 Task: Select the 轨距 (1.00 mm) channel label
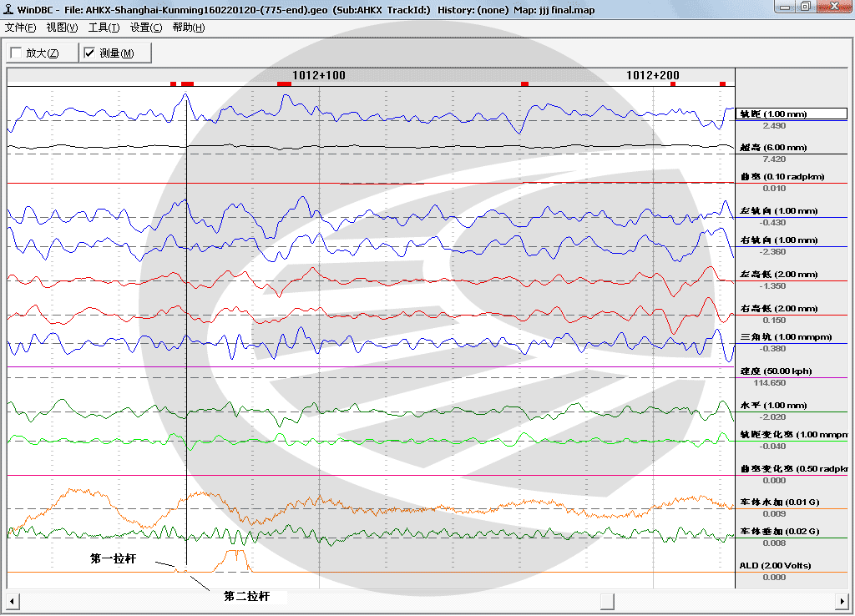(792, 114)
